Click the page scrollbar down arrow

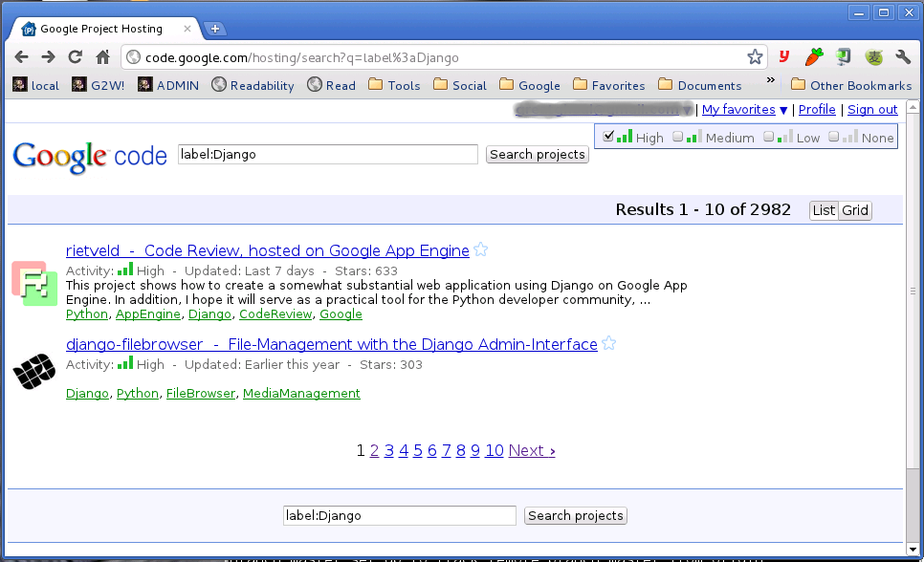pos(913,550)
